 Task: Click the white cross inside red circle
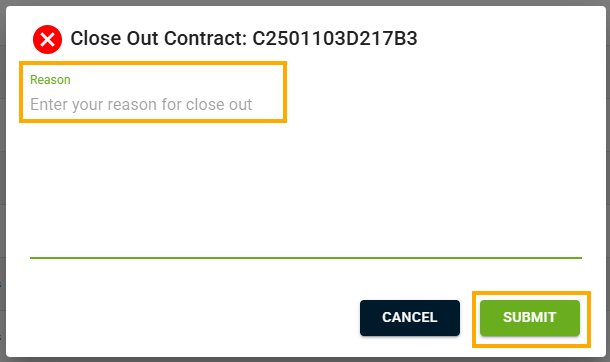pos(47,39)
